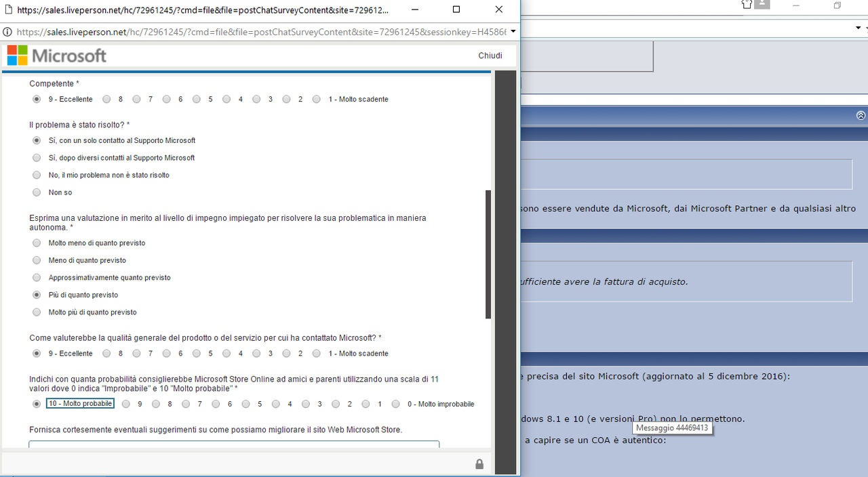Select 'Approssimativamente quanto previsto'

point(37,277)
